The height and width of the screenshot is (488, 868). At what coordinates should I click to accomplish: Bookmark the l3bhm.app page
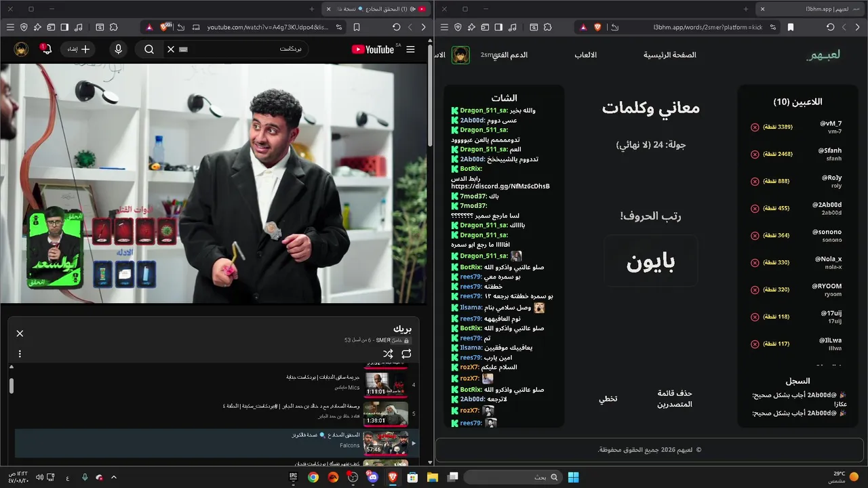[791, 27]
